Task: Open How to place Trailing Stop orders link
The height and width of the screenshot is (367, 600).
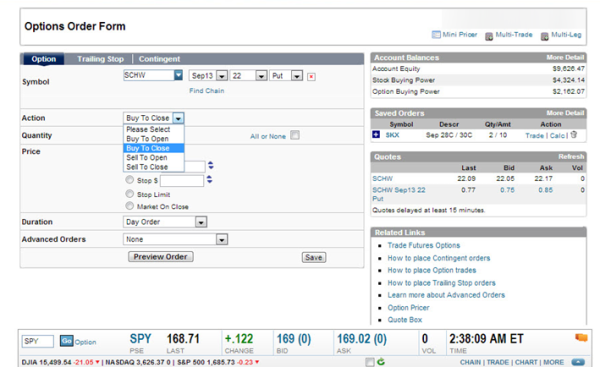Action: pos(441,283)
